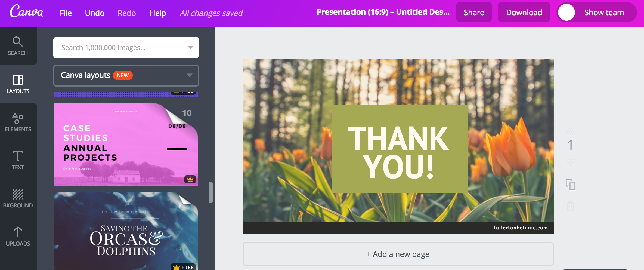The height and width of the screenshot is (270, 644).
Task: Open the File menu
Action: (65, 13)
